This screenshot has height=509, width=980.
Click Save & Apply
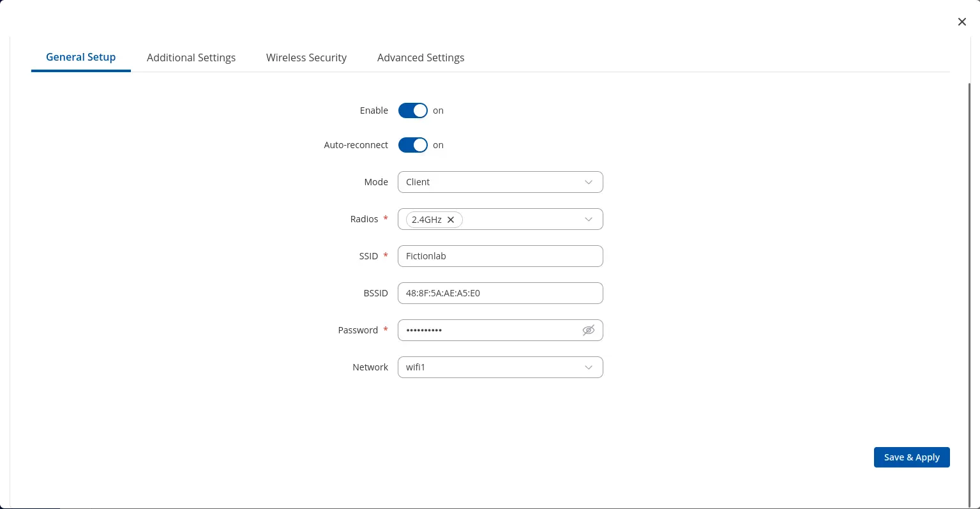912,457
